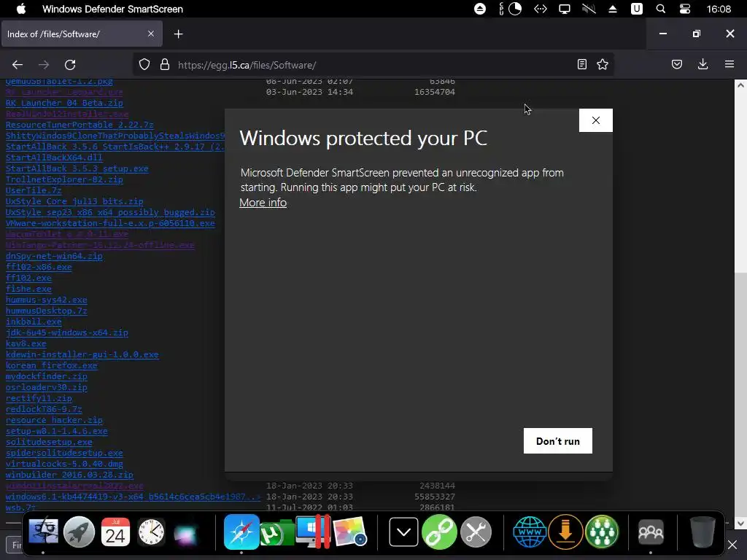The height and width of the screenshot is (560, 747).
Task: Open winbuilder_2016.03.28.zip link
Action: point(69,474)
